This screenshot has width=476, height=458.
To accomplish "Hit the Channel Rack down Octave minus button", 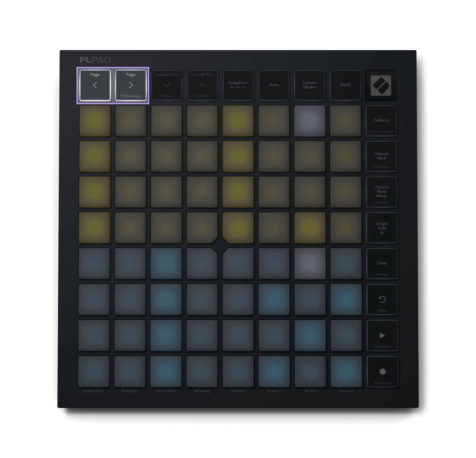I will pos(166,85).
